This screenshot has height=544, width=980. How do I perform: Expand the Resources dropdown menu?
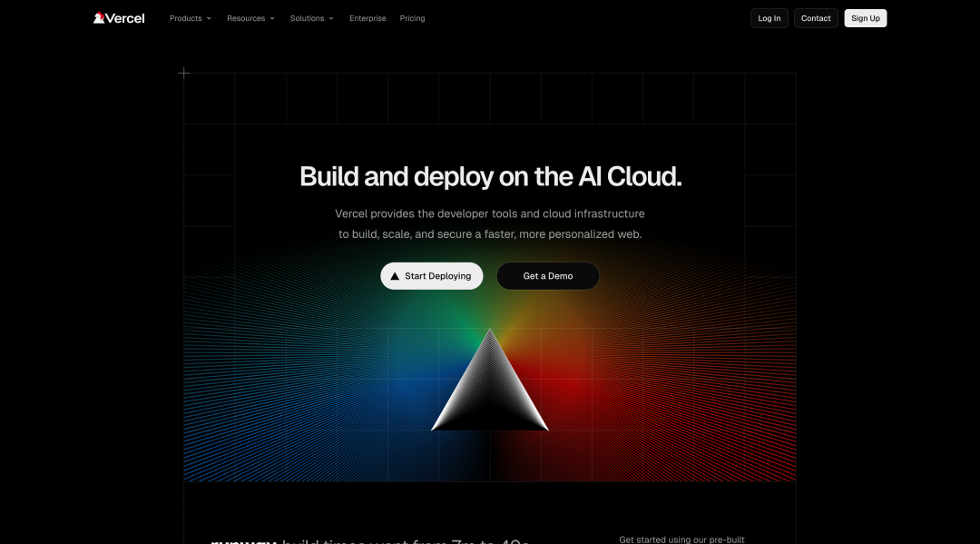pyautogui.click(x=250, y=18)
